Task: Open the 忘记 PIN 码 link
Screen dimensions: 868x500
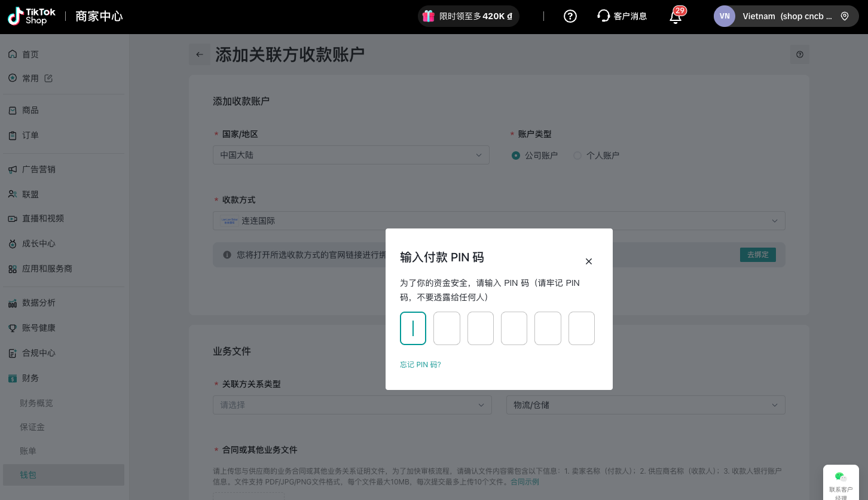Action: (420, 364)
